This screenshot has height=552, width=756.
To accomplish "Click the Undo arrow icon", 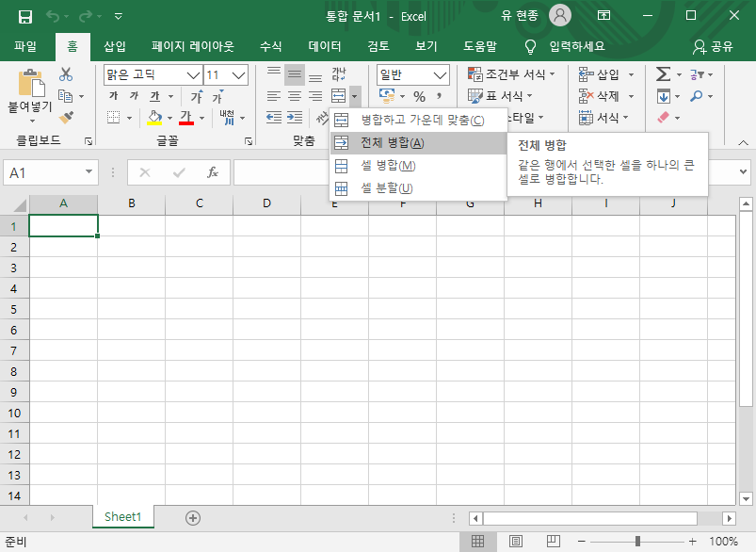I will pyautogui.click(x=53, y=17).
